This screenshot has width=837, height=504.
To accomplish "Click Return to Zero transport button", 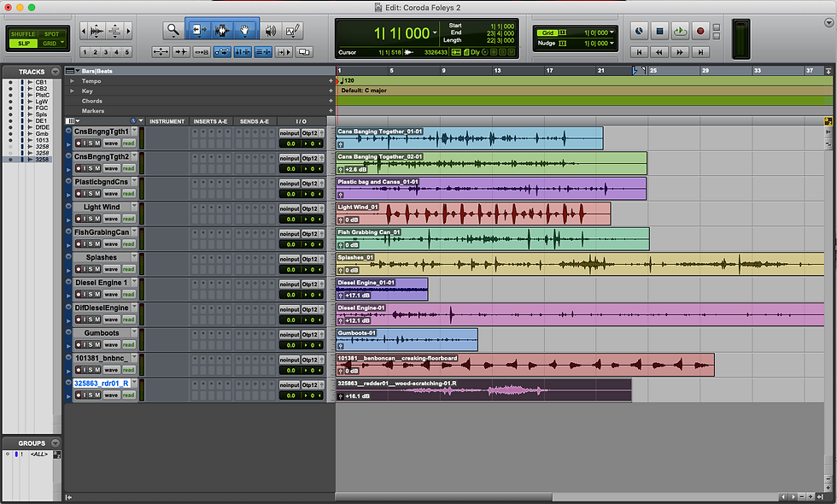I will click(639, 52).
